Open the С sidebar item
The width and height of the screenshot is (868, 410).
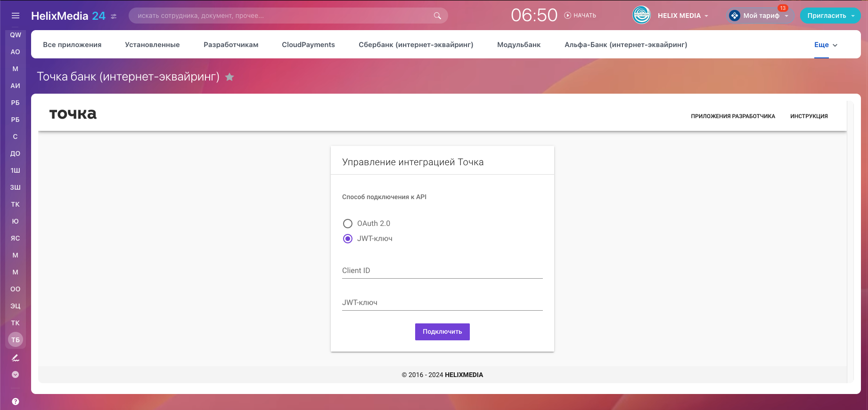(16, 137)
